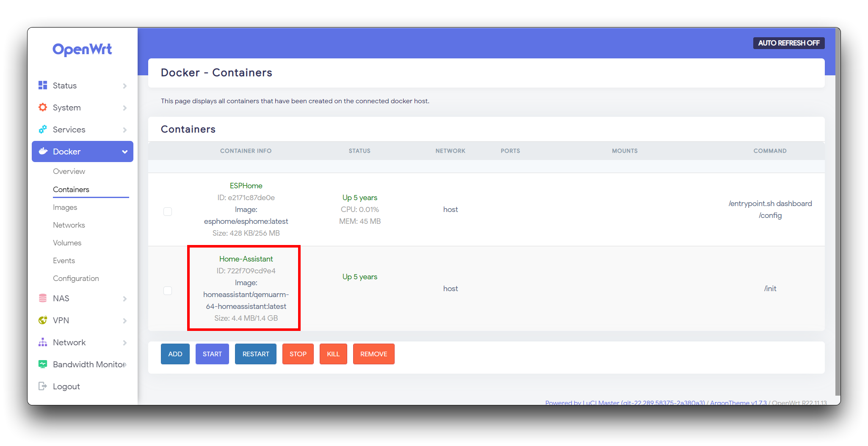Click the Bandwidth Monitor icon
This screenshot has width=868, height=446.
pos(43,364)
